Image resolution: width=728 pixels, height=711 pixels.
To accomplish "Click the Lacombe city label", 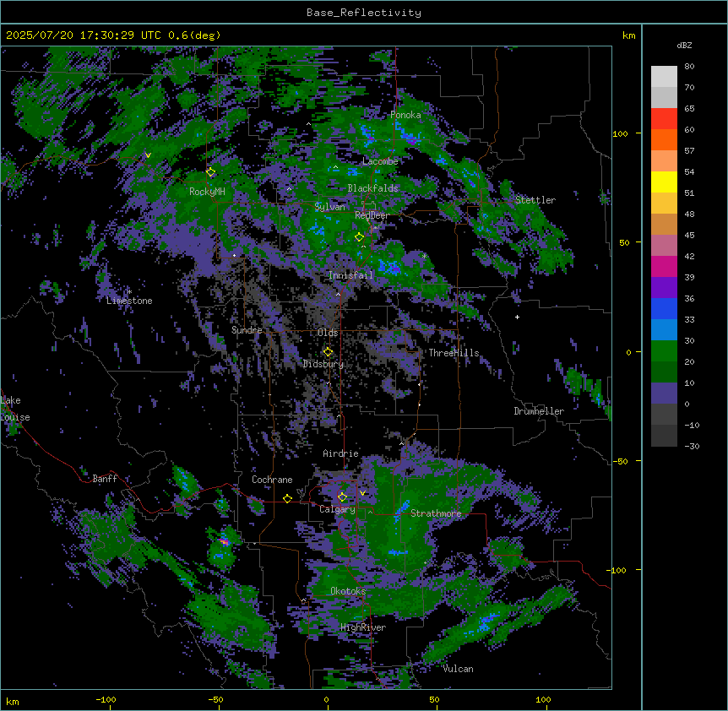I will (380, 161).
